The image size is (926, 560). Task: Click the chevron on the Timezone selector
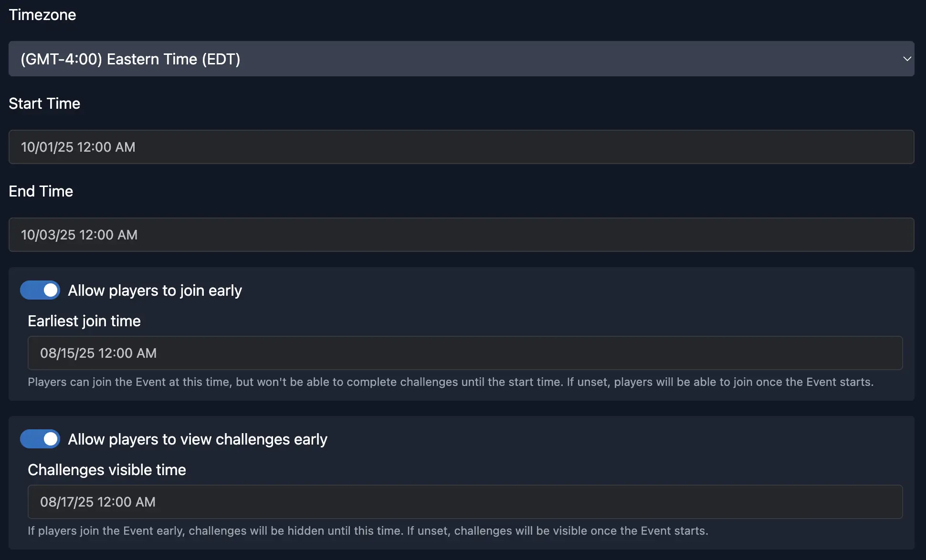pos(906,59)
